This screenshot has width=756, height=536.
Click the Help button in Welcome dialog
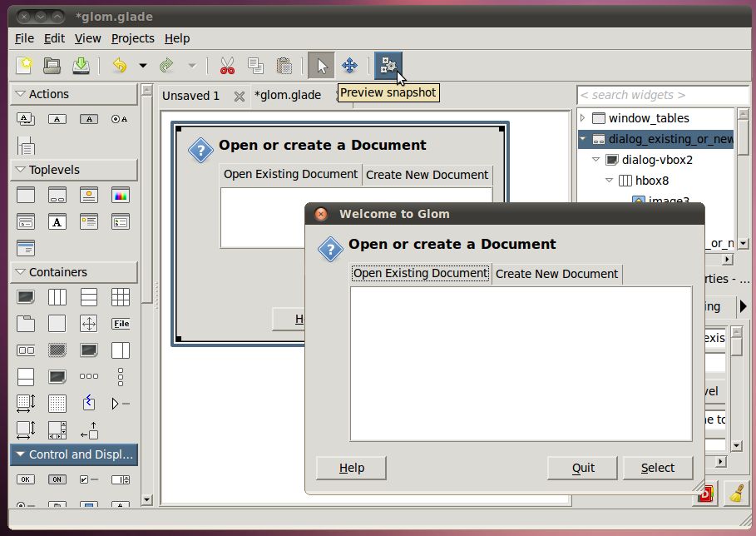[x=352, y=468]
